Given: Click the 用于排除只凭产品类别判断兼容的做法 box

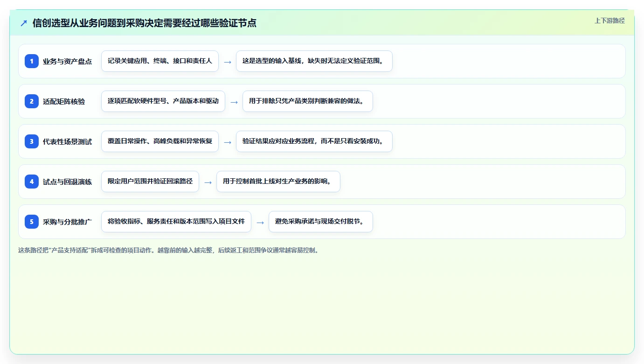Looking at the screenshot, I should pos(308,101).
